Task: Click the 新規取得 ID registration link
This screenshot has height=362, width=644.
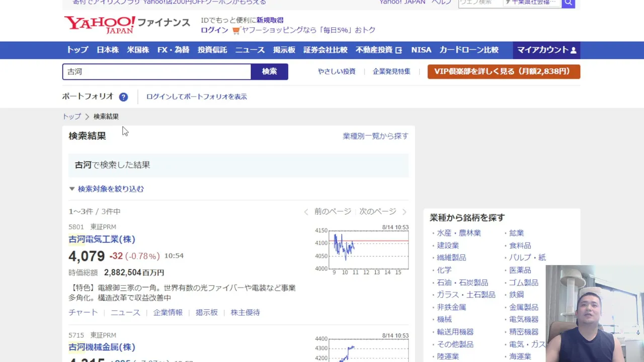Action: coord(270,20)
